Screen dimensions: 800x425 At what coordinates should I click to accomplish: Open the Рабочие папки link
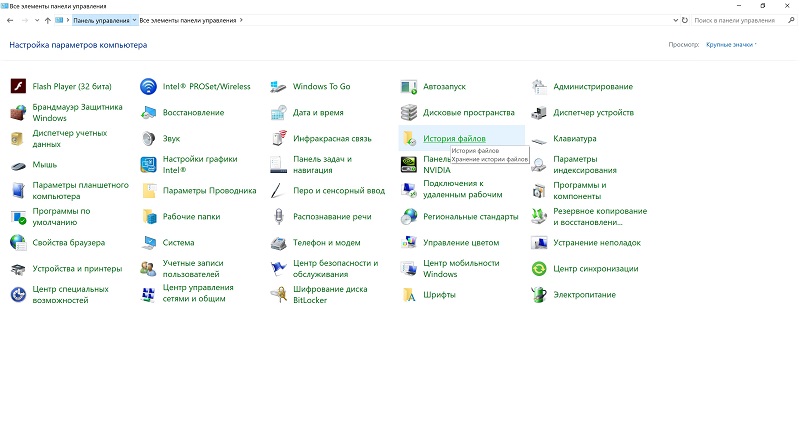pos(191,216)
